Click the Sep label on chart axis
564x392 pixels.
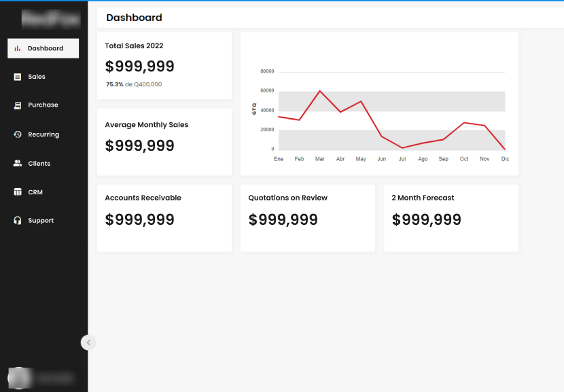[x=444, y=159]
